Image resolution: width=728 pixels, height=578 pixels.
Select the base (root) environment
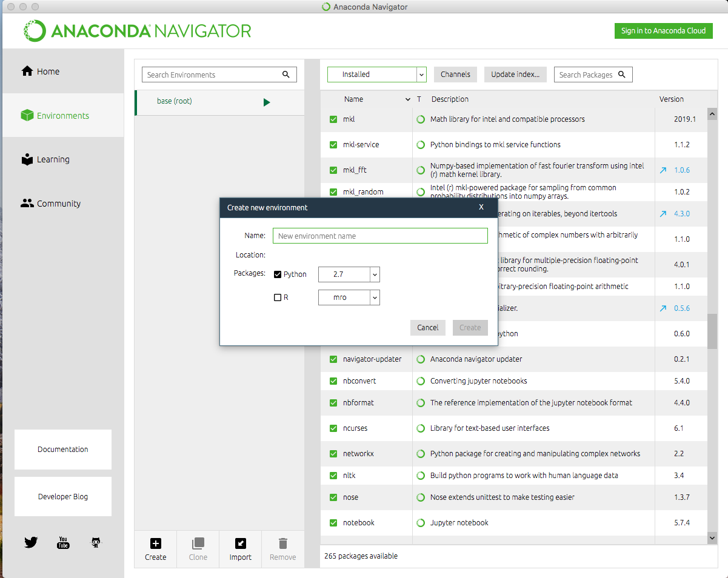[x=219, y=102]
